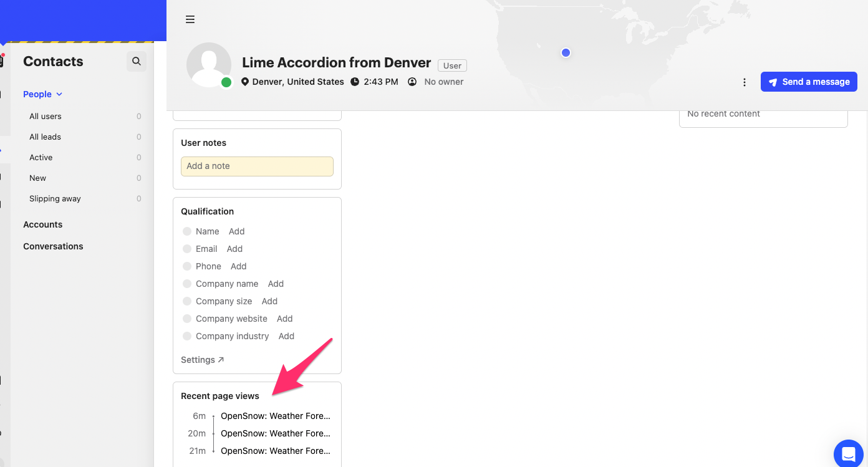Open the Accounts section

tap(43, 224)
